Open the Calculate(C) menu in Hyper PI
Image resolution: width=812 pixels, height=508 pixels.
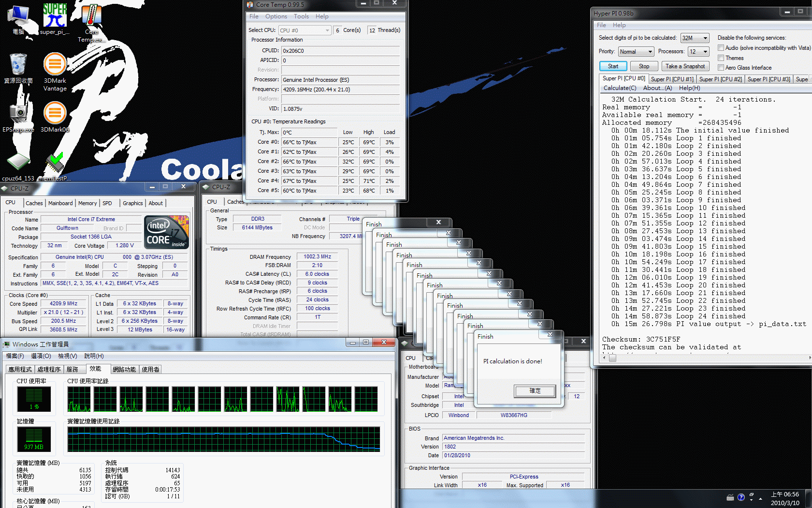(620, 88)
